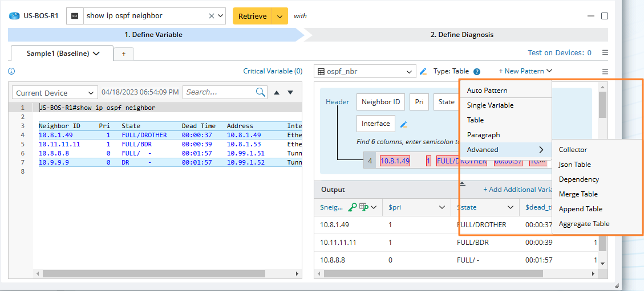The height and width of the screenshot is (291, 644).
Task: Jump to previous search result arrow
Action: pos(277,92)
